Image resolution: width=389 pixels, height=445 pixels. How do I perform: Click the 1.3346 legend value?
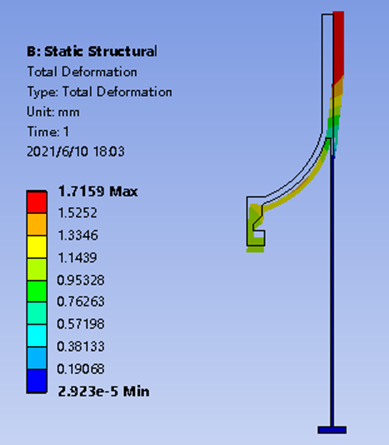click(x=78, y=236)
